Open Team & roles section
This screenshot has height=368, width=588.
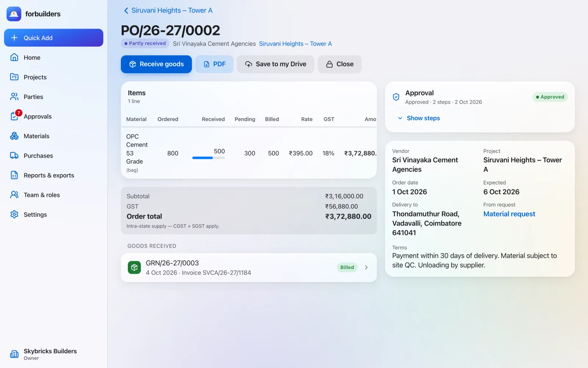54,195
